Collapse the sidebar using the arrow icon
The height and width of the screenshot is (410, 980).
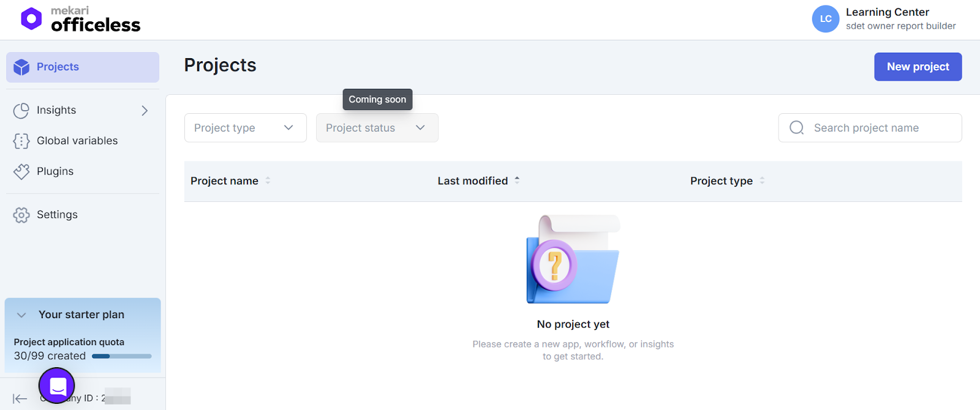click(x=20, y=398)
